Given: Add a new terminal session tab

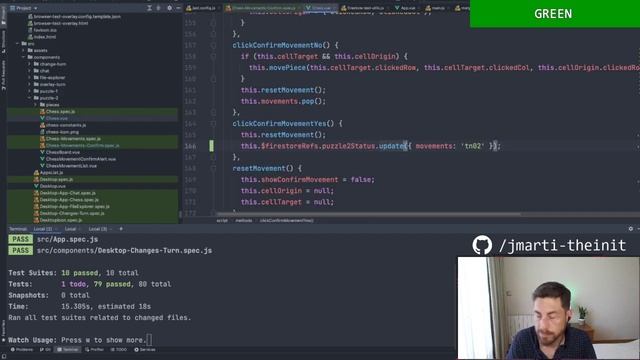Looking at the screenshot, I should [121, 229].
